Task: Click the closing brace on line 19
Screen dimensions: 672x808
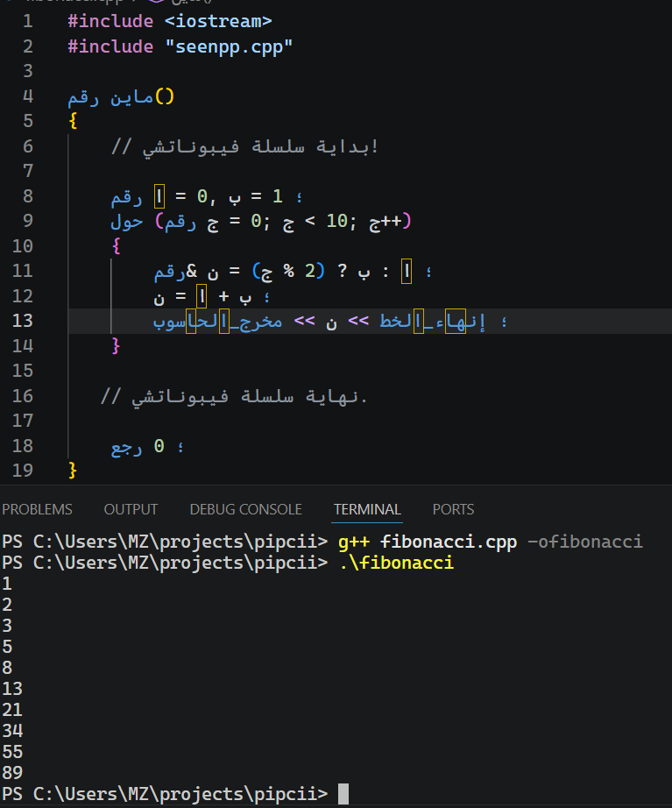Action: 73,470
